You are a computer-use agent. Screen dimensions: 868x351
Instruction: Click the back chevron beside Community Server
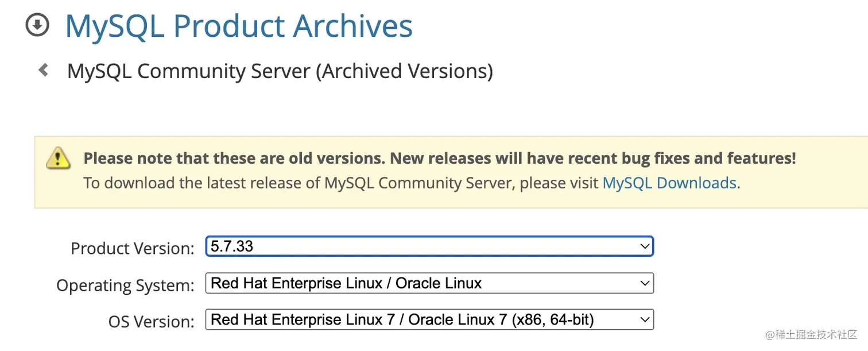click(x=43, y=71)
